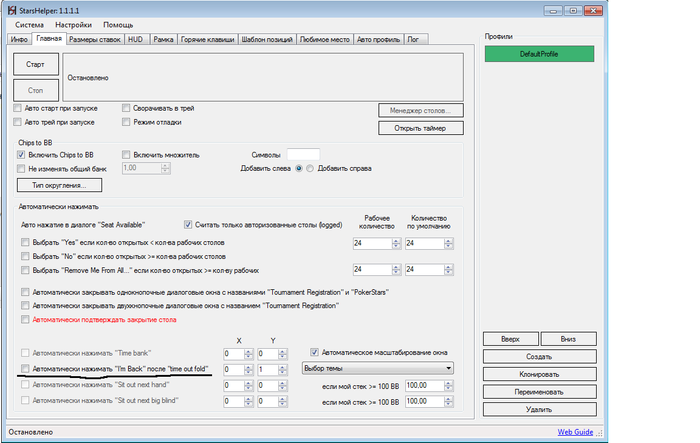Viewport: 700px width, 443px height.
Task: Enable Включить множитель checkbox
Action: pos(126,155)
